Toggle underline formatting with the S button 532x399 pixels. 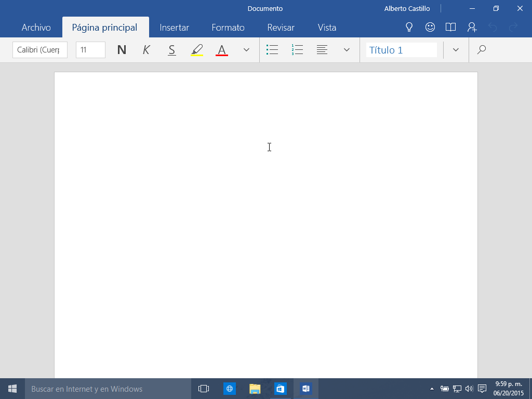[171, 50]
